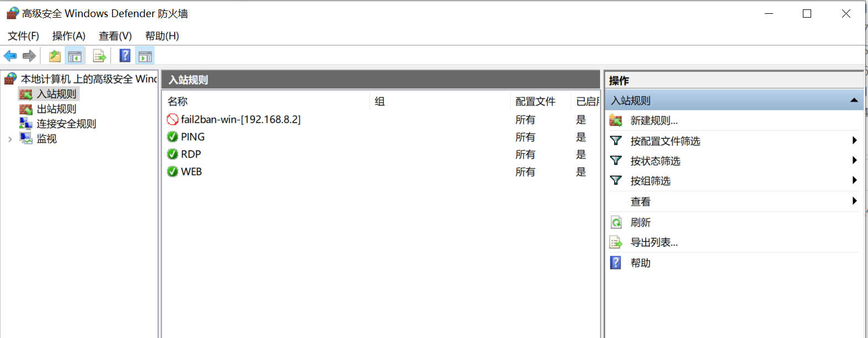Click the Export list toolbar icon
The image size is (868, 338).
pyautogui.click(x=99, y=56)
